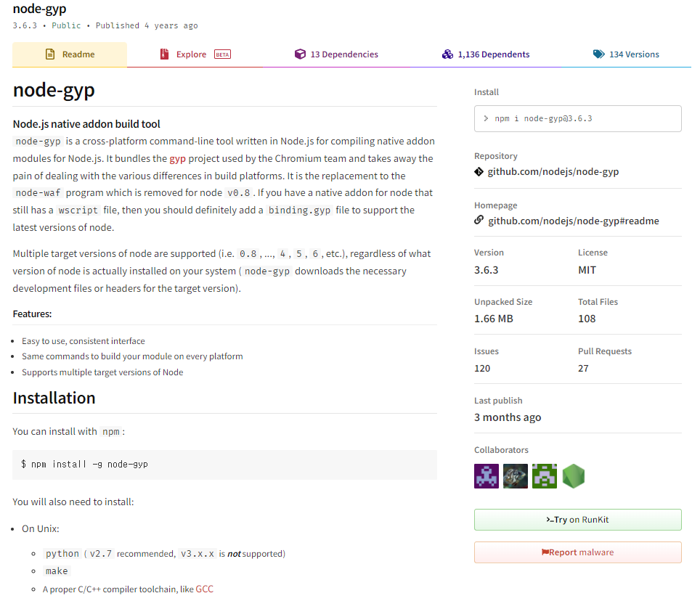
Task: Click the Try on RunKit button
Action: pos(578,520)
